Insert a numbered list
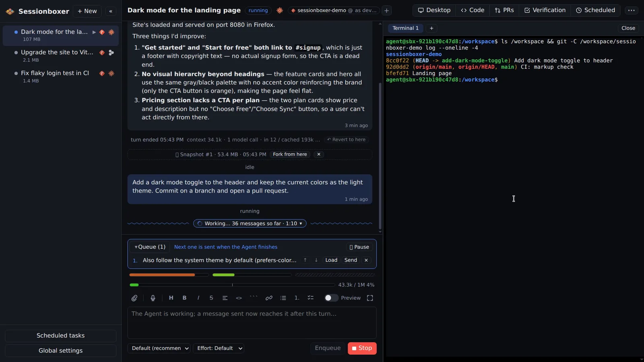644x362 pixels. [x=297, y=298]
